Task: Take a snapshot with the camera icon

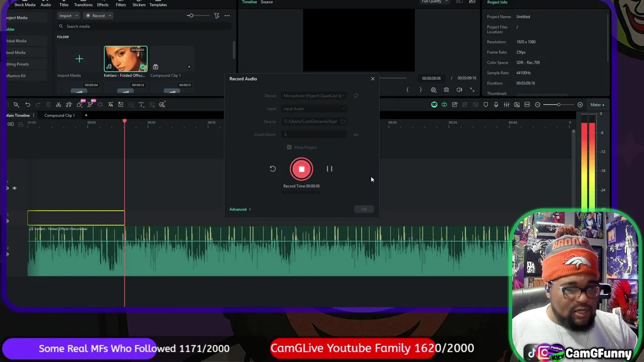Action: tap(446, 90)
